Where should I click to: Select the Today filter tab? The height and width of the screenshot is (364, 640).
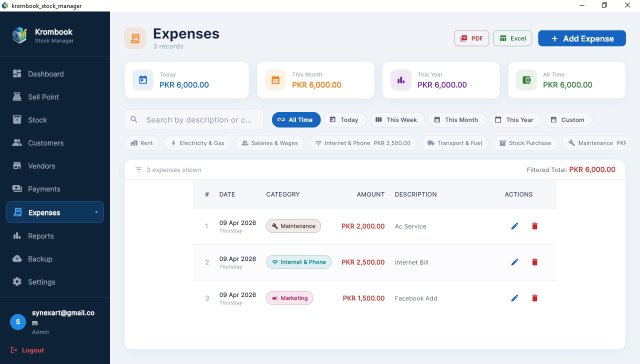pyautogui.click(x=345, y=119)
